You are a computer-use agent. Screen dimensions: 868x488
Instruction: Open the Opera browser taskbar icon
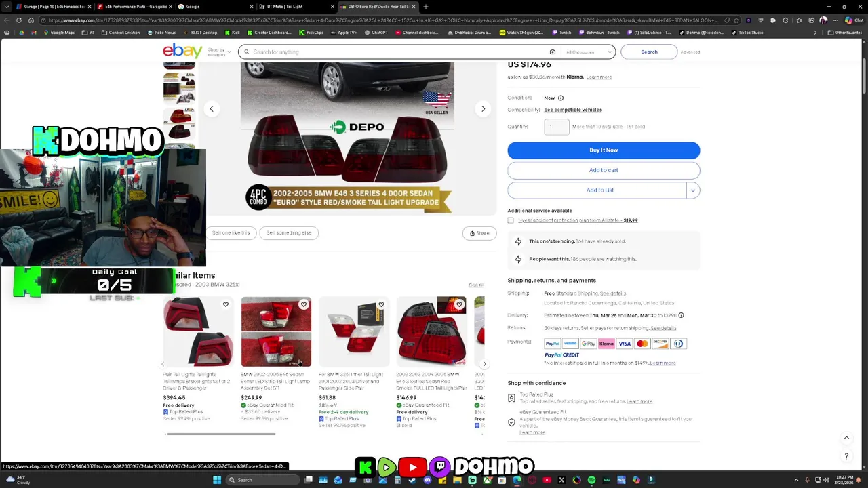(532, 480)
